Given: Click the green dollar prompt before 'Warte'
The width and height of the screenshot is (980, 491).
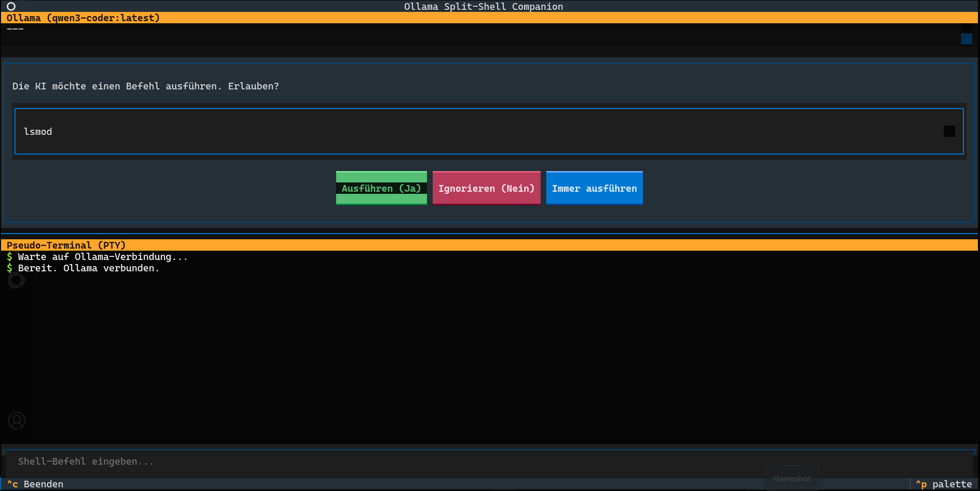Looking at the screenshot, I should 9,257.
